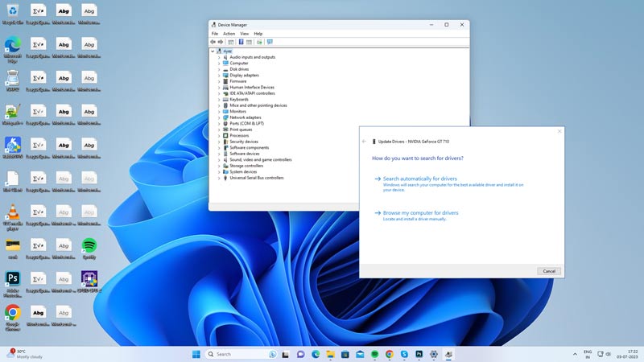Screen dimensions: 644x362
Task: Click the ENG IN language indicator
Action: tap(588, 354)
